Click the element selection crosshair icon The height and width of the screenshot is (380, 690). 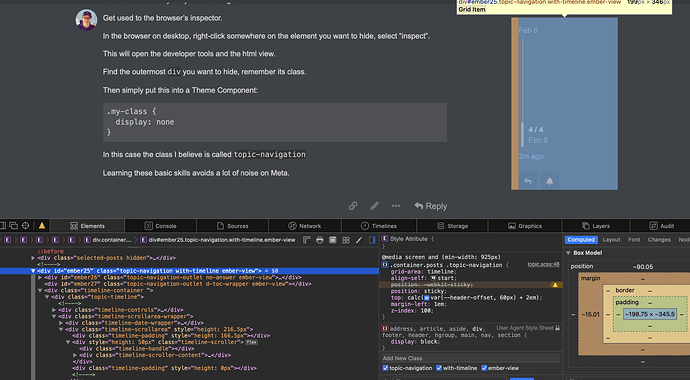click(x=26, y=226)
